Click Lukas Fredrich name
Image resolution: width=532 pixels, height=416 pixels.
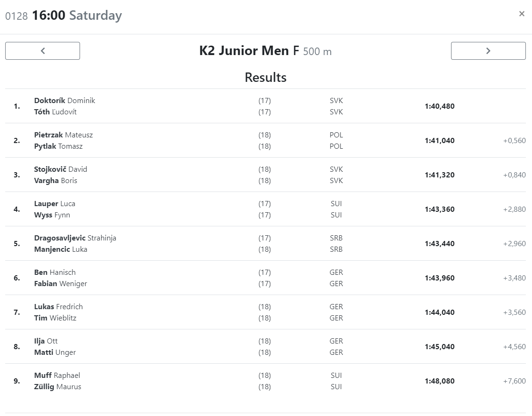[58, 307]
